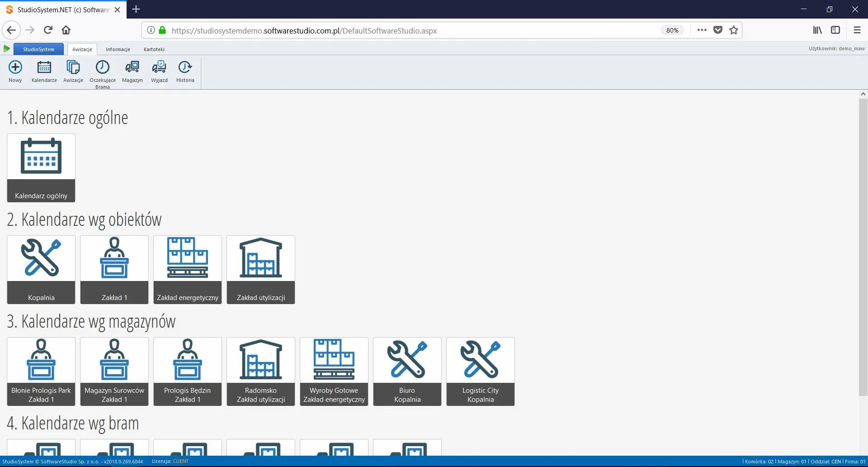Open the Historia clock icon
The width and height of the screenshot is (868, 467).
185,67
